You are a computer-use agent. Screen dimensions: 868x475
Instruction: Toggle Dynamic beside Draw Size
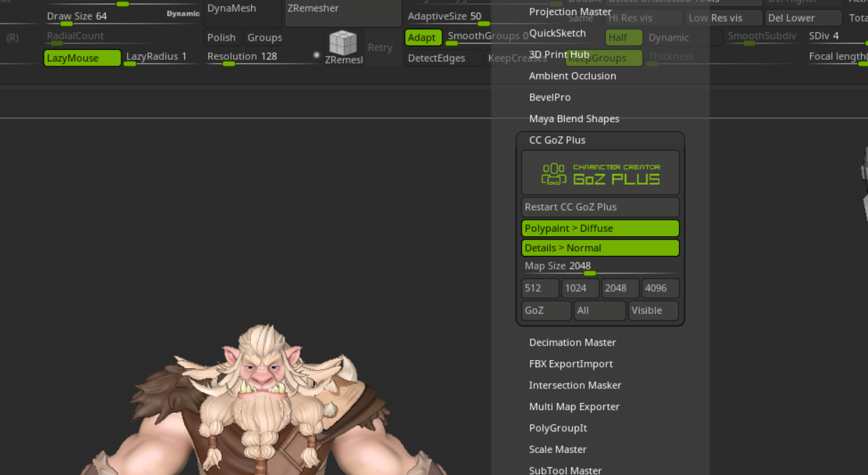(x=183, y=14)
